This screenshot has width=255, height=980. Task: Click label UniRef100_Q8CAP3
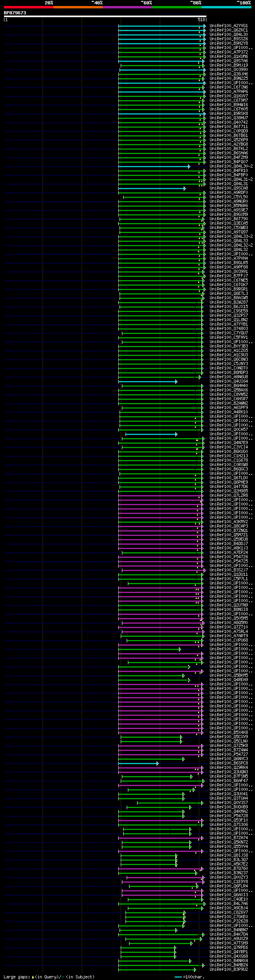click(x=229, y=526)
